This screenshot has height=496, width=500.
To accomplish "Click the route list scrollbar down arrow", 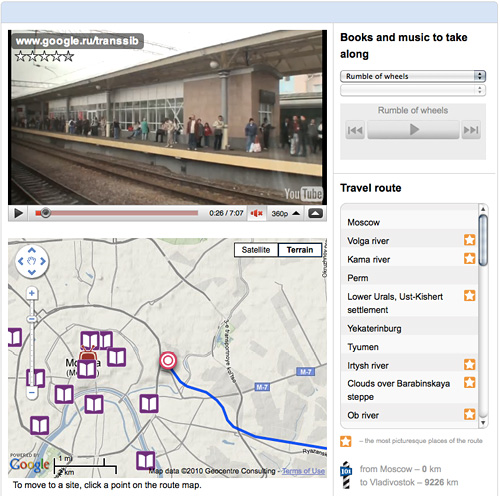I will point(483,423).
